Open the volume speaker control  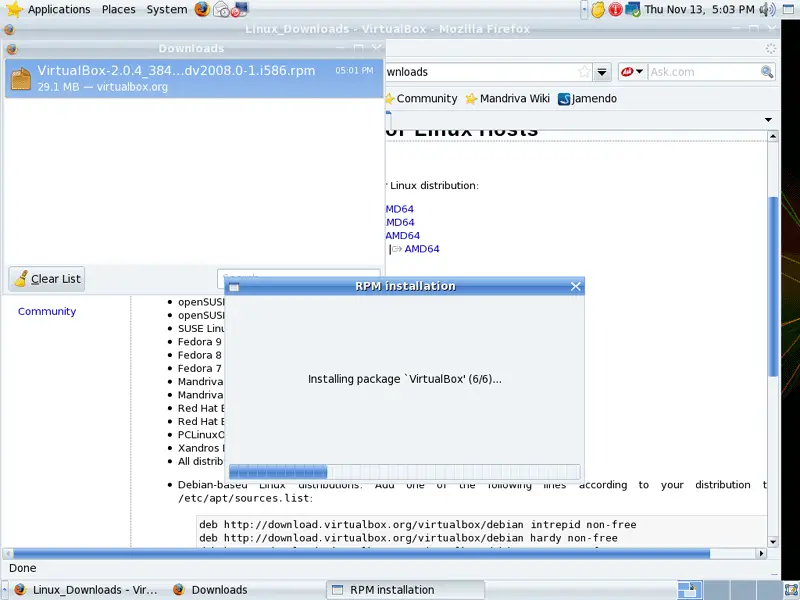tap(767, 9)
